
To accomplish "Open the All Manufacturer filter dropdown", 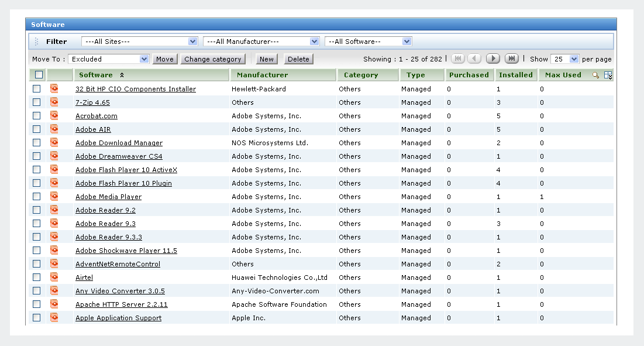I will [261, 42].
